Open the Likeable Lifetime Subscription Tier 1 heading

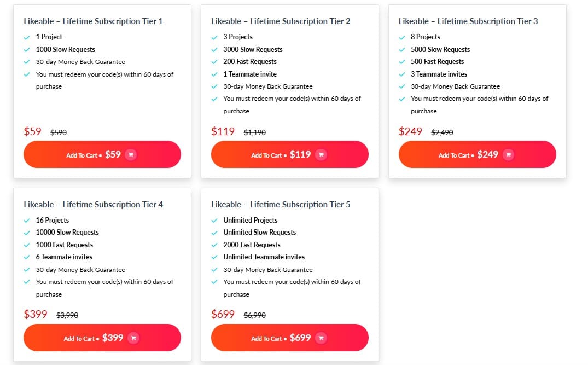(94, 21)
